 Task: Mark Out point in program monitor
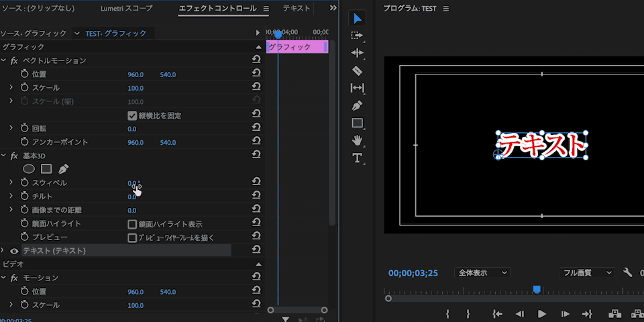pyautogui.click(x=468, y=314)
